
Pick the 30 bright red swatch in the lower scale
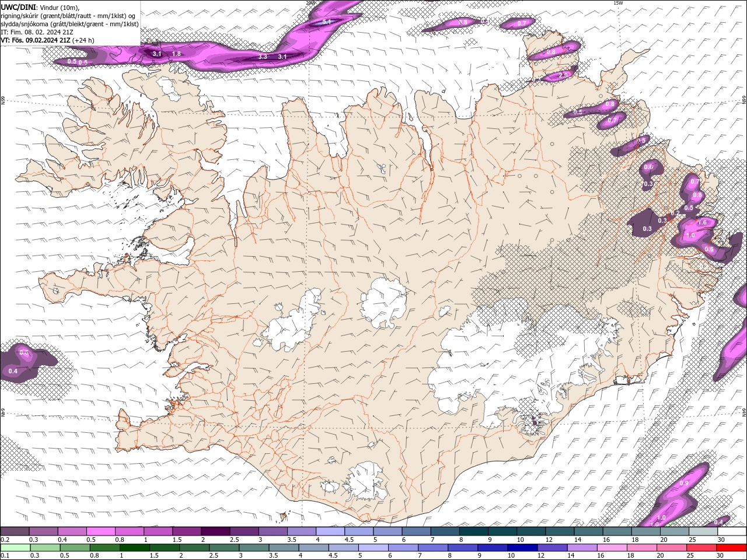coord(732,547)
